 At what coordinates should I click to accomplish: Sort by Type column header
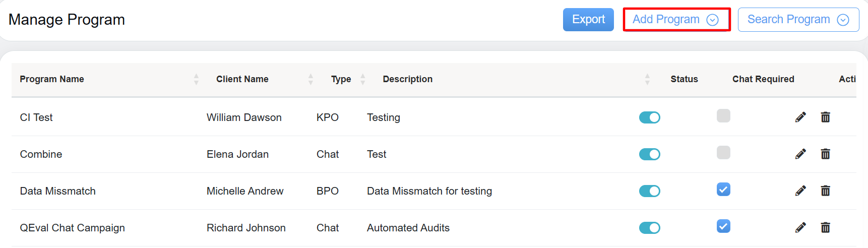point(341,79)
